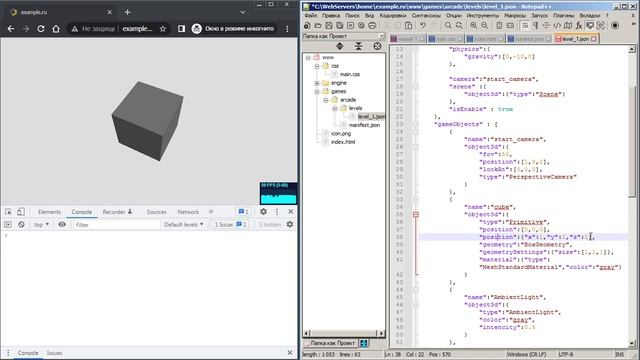The width and height of the screenshot is (640, 360).
Task: Open Кодировки menu in Notepad++
Action: click(x=393, y=16)
